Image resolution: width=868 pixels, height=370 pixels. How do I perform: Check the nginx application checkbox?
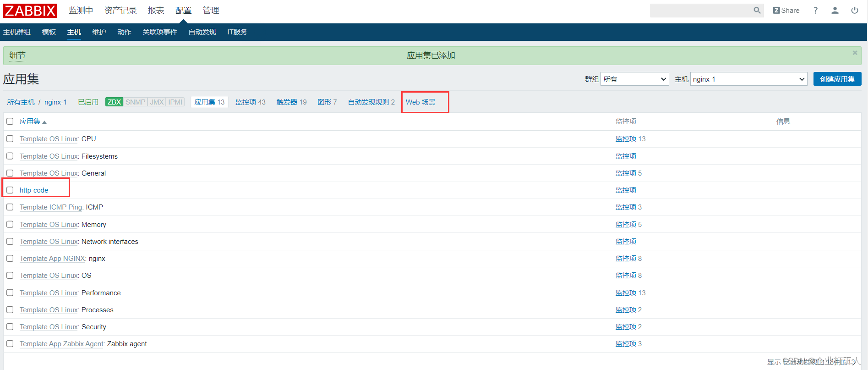pos(10,259)
